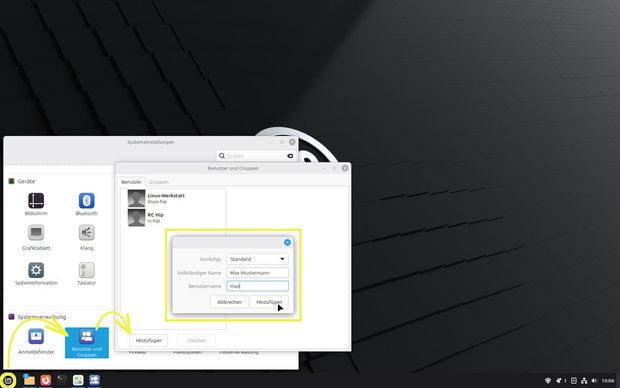Close the Benutzer und Gruppen window
This screenshot has height=388, width=620.
[x=345, y=168]
